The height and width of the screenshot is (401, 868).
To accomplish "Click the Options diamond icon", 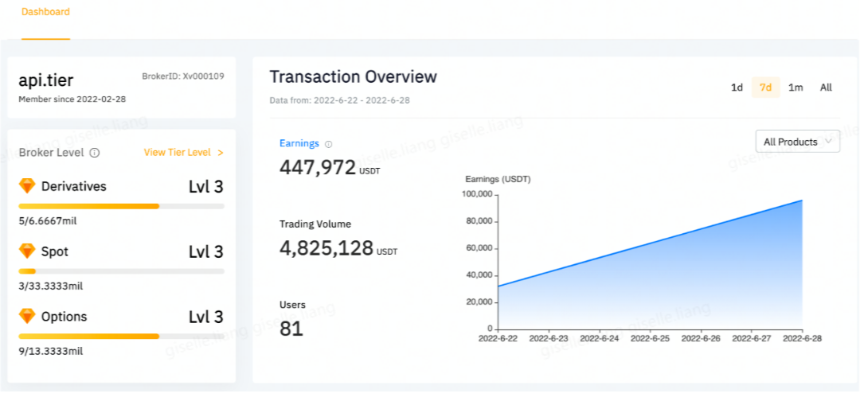I will click(27, 317).
